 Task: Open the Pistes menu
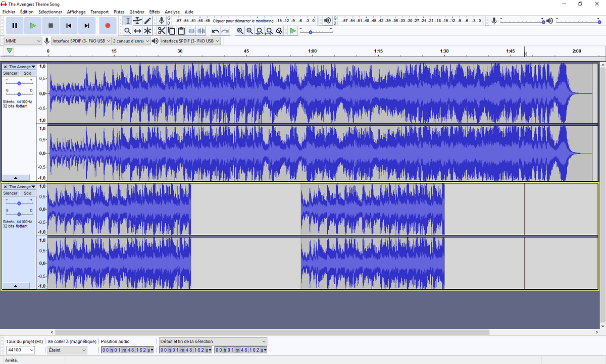(119, 12)
